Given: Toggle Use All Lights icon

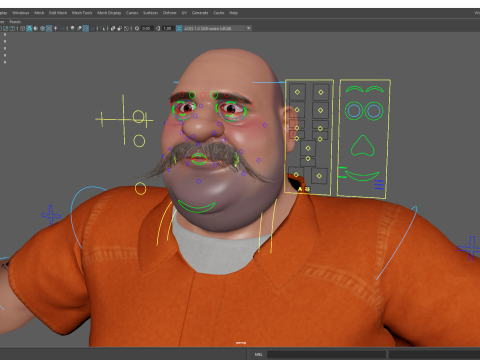Looking at the screenshot, I should coord(55,28).
